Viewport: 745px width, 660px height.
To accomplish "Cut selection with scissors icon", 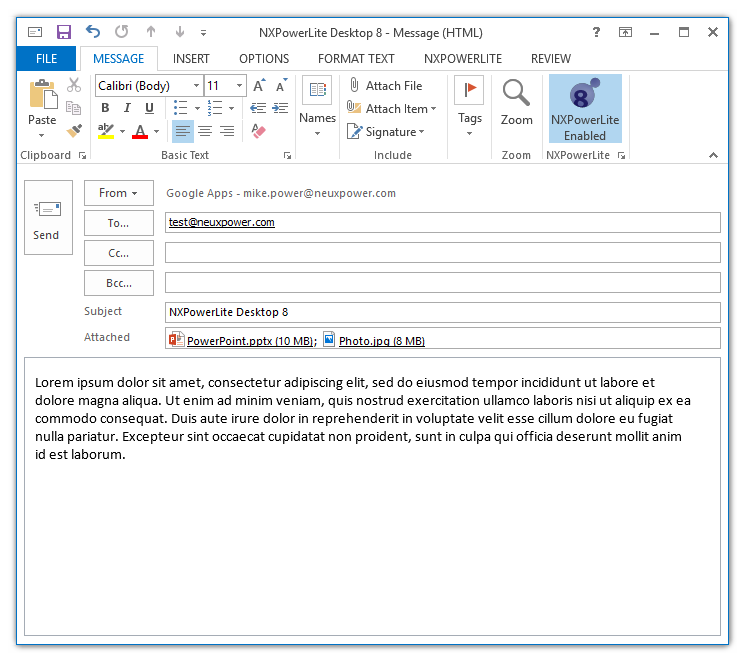I will (x=74, y=86).
